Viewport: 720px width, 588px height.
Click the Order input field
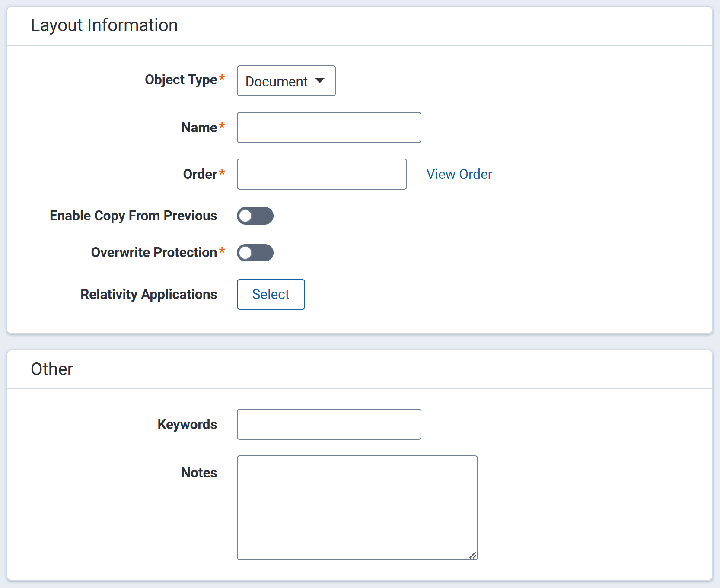coord(322,174)
